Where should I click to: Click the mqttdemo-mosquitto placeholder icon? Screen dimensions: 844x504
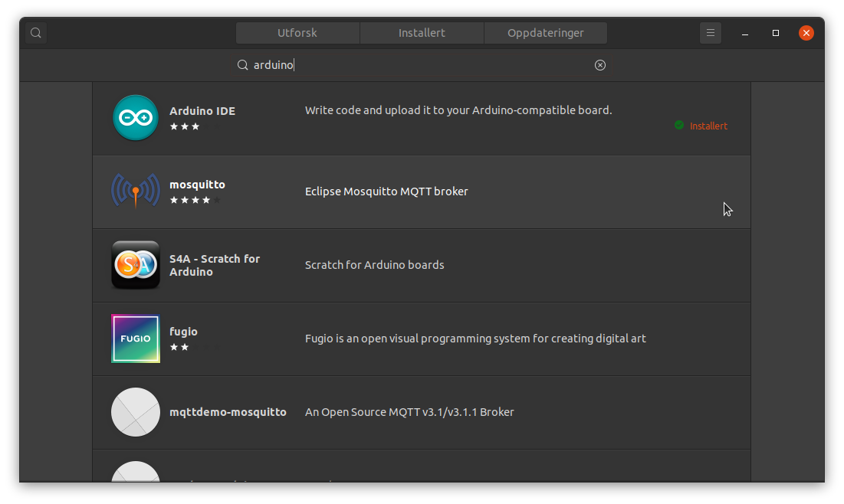click(x=136, y=412)
